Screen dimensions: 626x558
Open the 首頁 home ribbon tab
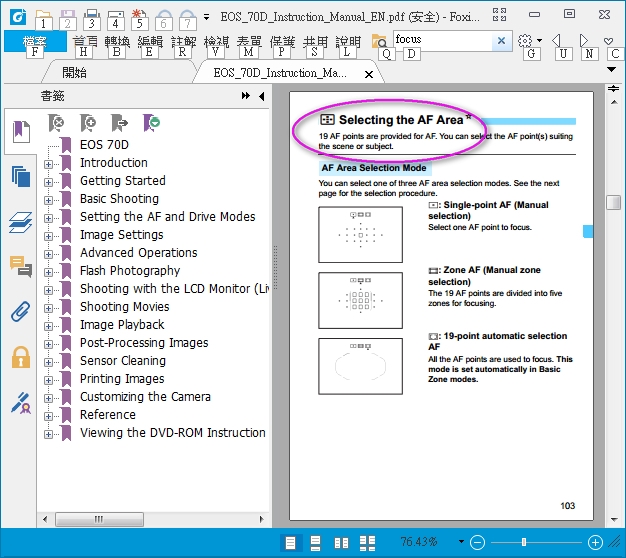85,41
